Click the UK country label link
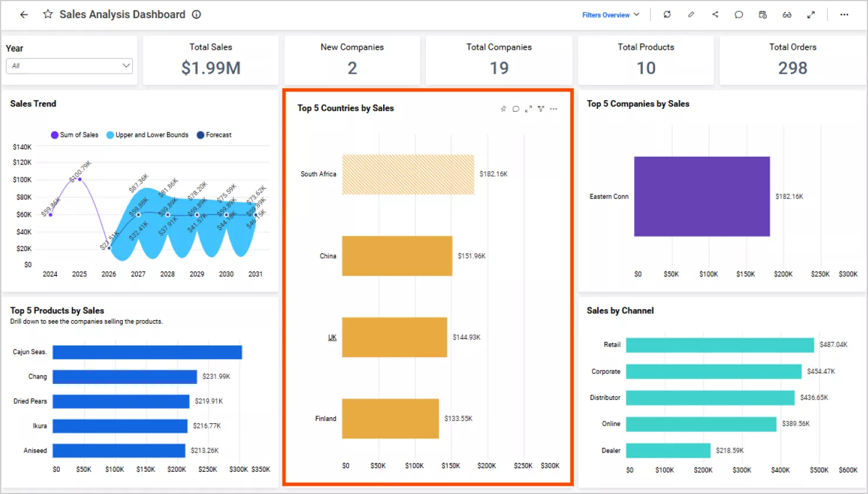The height and width of the screenshot is (494, 868). [332, 337]
